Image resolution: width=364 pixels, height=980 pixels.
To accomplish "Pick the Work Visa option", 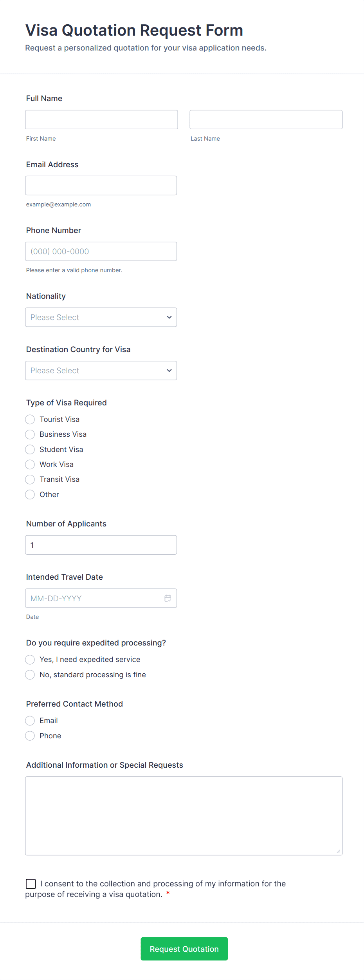I will (x=30, y=465).
